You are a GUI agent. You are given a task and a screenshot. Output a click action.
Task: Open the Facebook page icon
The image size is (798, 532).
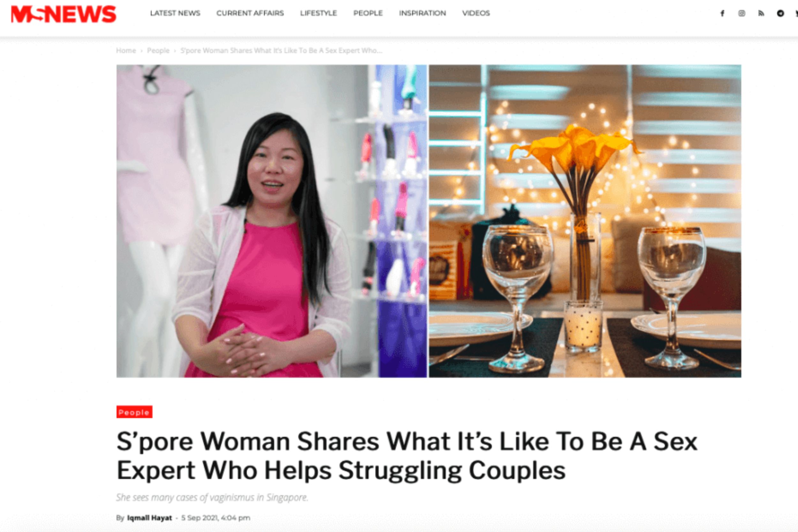722,13
